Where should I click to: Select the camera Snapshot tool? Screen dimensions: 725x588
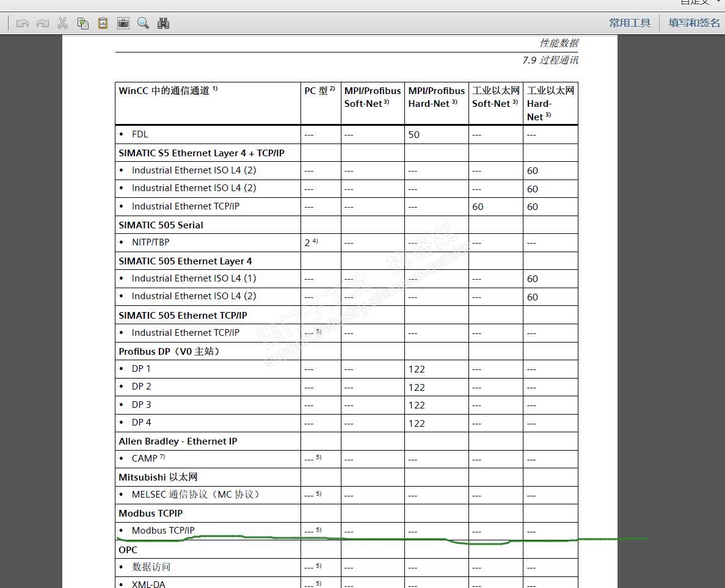[x=123, y=23]
